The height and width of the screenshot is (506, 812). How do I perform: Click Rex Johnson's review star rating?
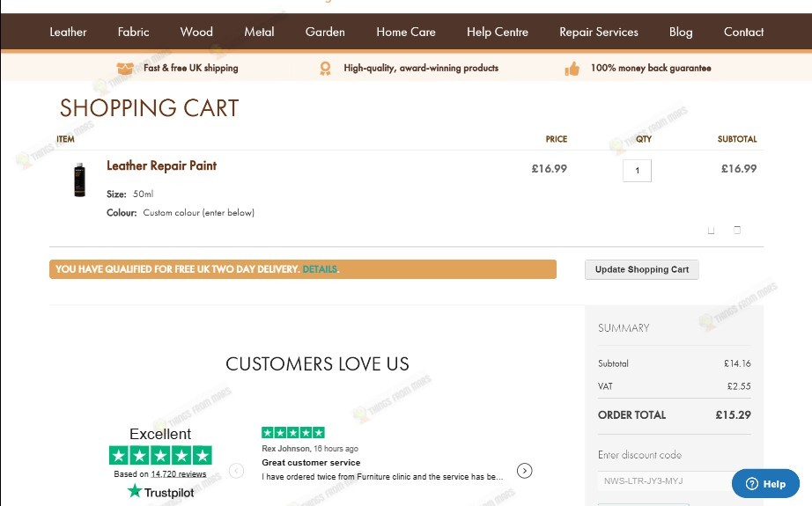click(293, 433)
